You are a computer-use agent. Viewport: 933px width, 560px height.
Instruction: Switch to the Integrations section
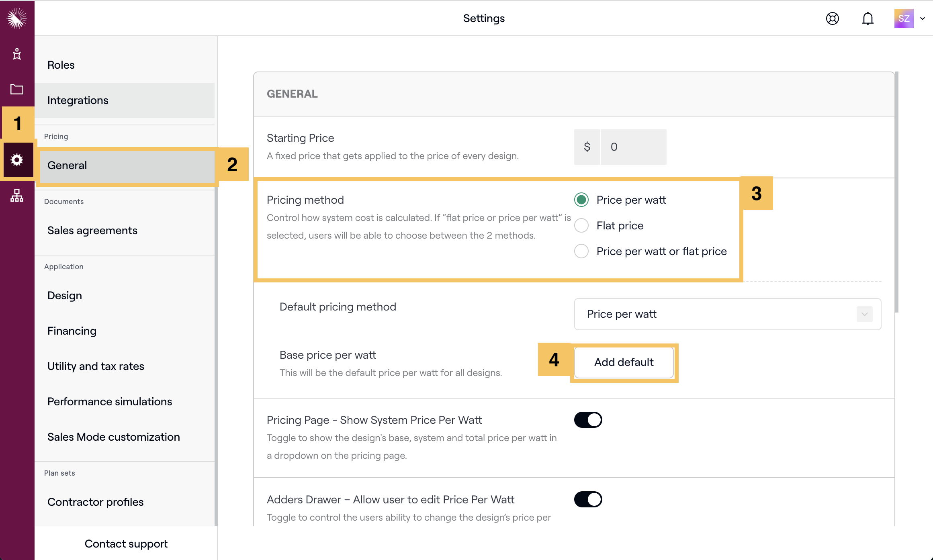(x=78, y=100)
